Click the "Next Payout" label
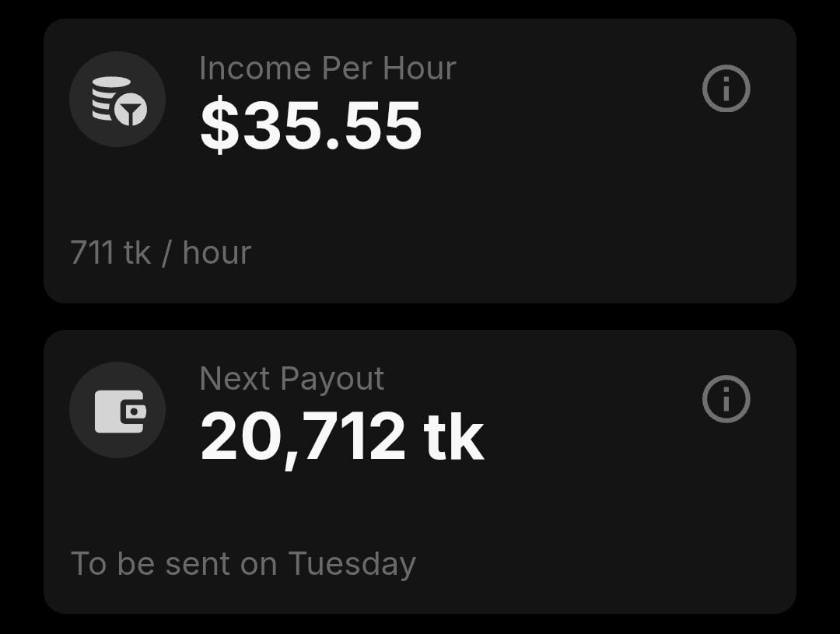The width and height of the screenshot is (840, 634). pos(292,379)
